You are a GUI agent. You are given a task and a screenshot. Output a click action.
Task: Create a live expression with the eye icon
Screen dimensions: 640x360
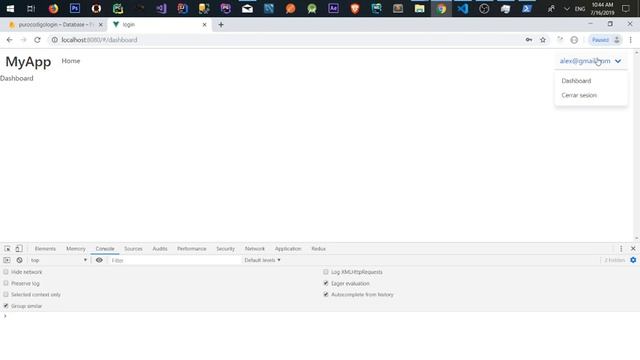99,260
